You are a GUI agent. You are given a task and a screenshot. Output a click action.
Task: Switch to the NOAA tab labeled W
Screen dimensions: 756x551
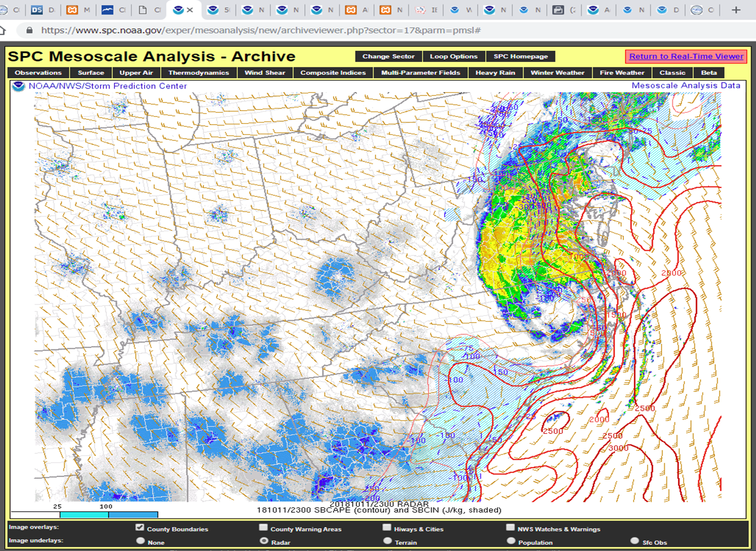[x=461, y=10]
